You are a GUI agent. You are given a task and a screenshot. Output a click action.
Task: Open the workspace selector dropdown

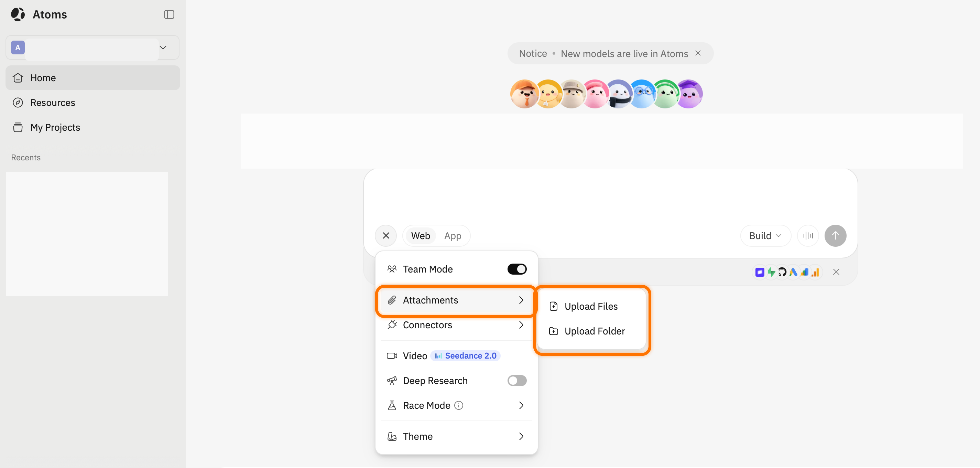(x=92, y=47)
